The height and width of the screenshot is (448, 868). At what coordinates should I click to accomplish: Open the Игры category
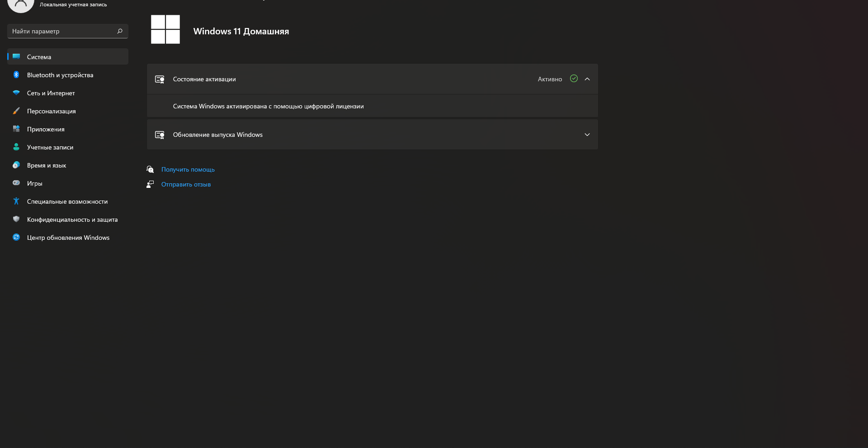pos(68,183)
